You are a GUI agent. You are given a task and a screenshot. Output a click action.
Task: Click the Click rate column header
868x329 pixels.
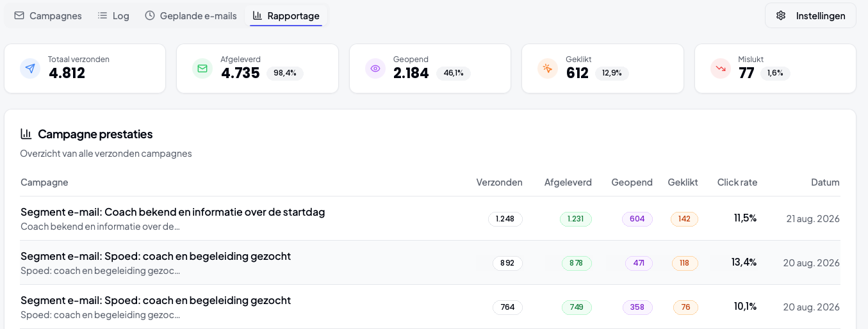coord(737,182)
